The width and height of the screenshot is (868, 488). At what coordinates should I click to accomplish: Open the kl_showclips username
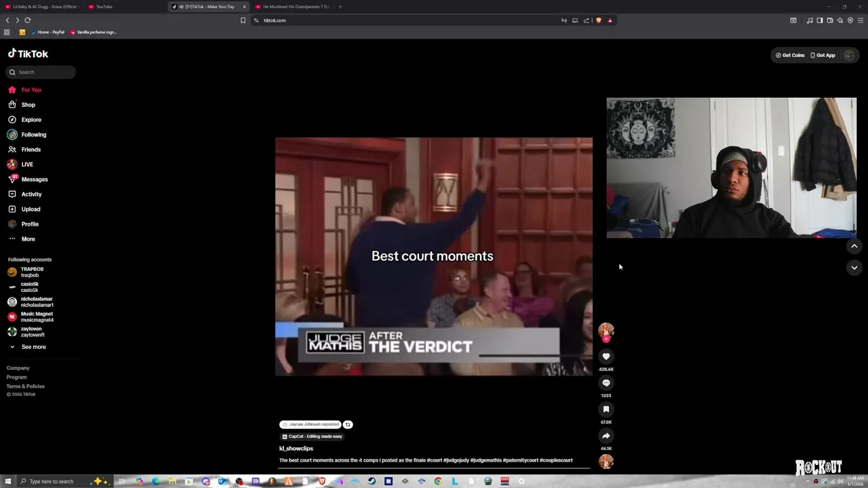296,449
